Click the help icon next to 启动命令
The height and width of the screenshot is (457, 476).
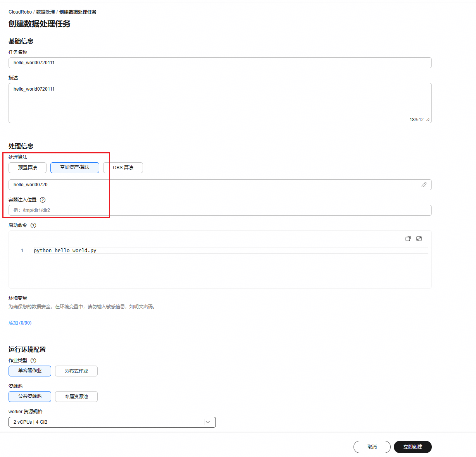click(33, 225)
